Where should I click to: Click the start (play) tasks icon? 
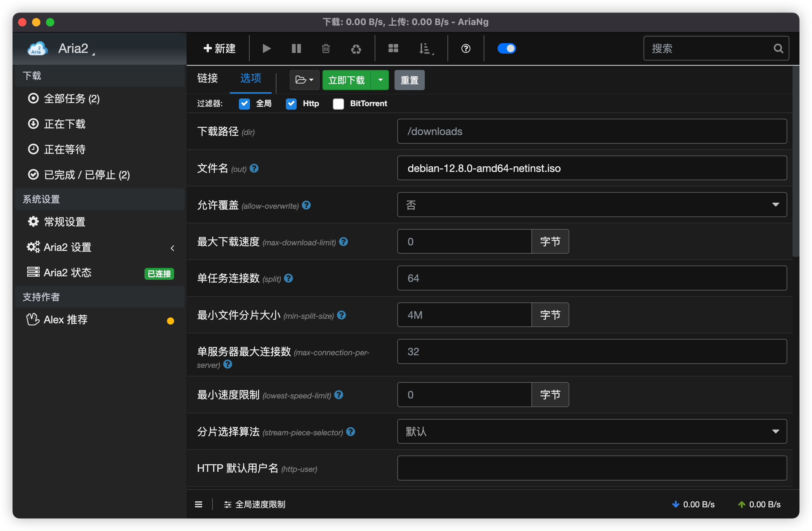pos(266,48)
